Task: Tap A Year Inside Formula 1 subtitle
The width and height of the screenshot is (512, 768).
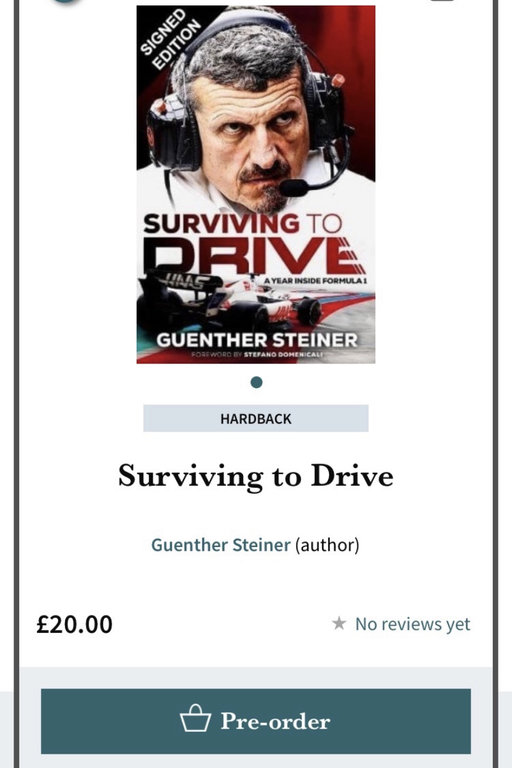Action: point(316,281)
